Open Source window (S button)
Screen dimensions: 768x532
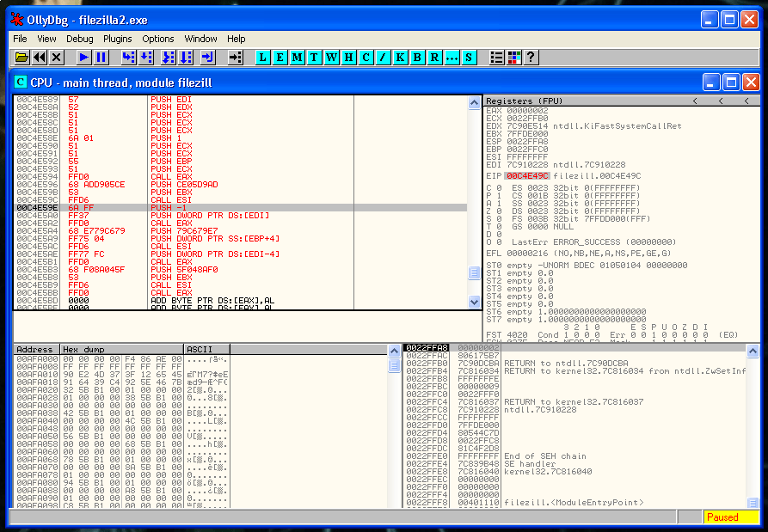pyautogui.click(x=468, y=58)
